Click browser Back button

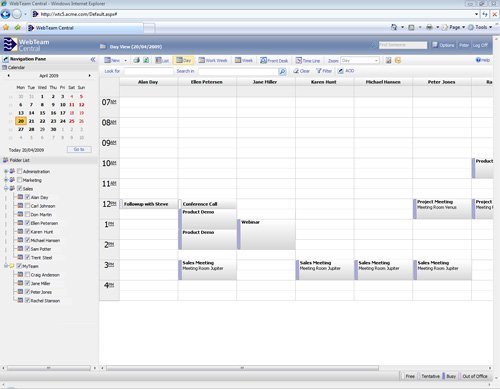(5, 14)
